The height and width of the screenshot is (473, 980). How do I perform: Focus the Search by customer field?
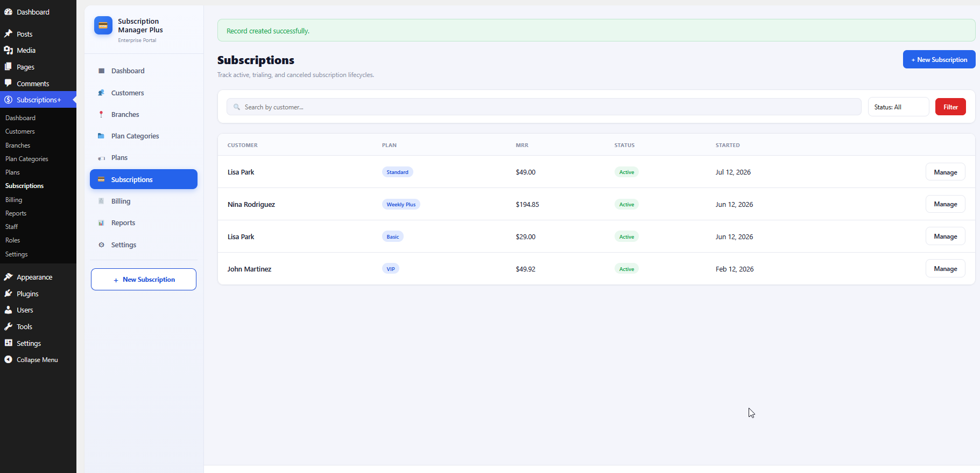tap(544, 107)
